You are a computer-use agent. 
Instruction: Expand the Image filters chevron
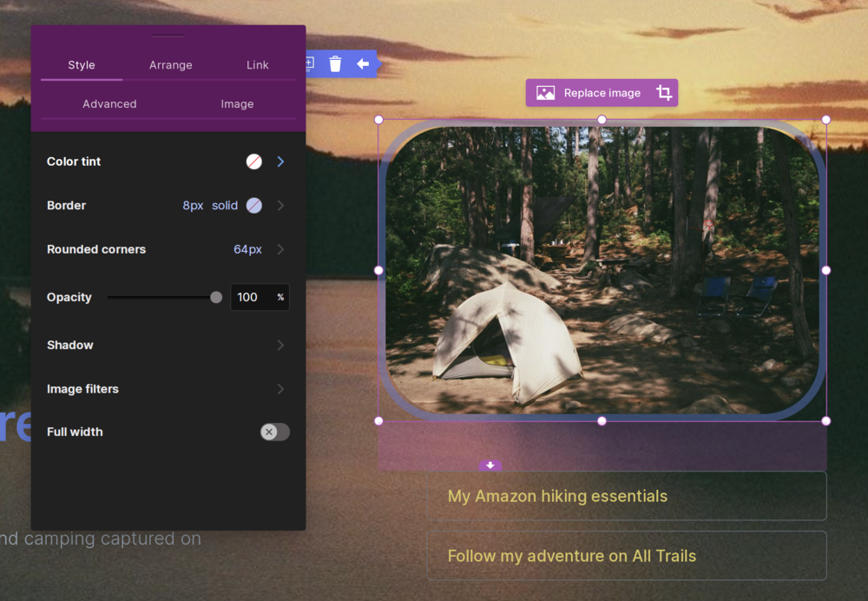280,389
